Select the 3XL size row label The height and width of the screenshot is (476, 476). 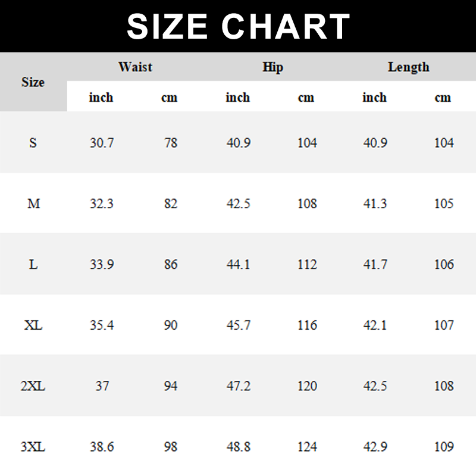(x=33, y=447)
